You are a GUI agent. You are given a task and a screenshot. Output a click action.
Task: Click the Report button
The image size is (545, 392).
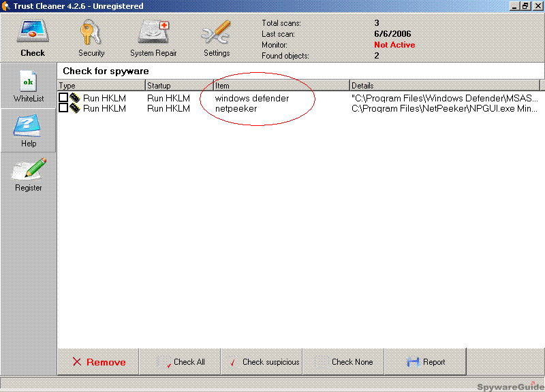click(x=425, y=362)
